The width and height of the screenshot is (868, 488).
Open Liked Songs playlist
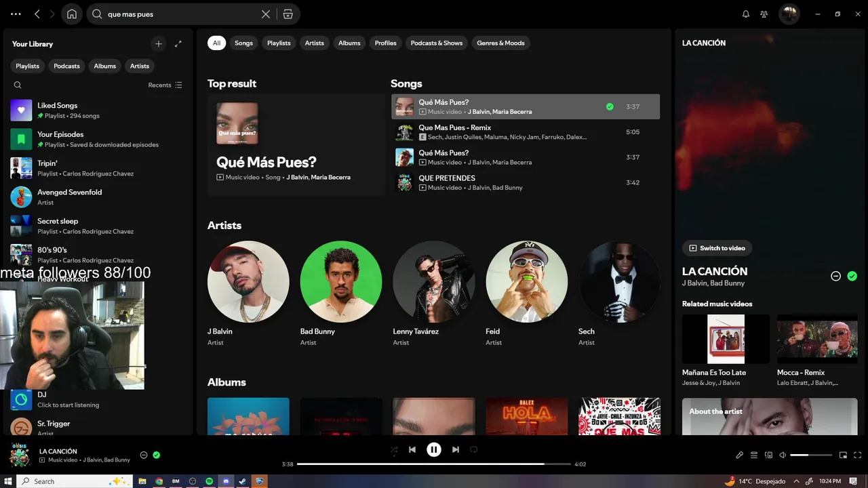(x=97, y=110)
